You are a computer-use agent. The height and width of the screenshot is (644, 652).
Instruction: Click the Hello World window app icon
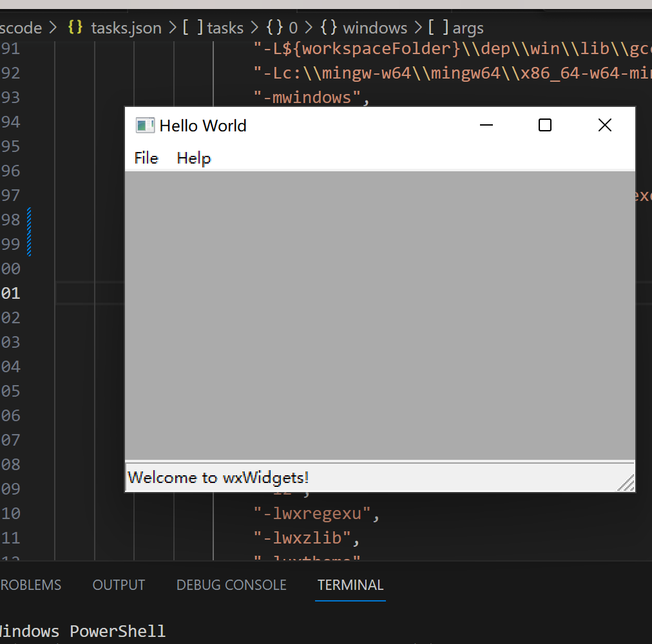145,125
